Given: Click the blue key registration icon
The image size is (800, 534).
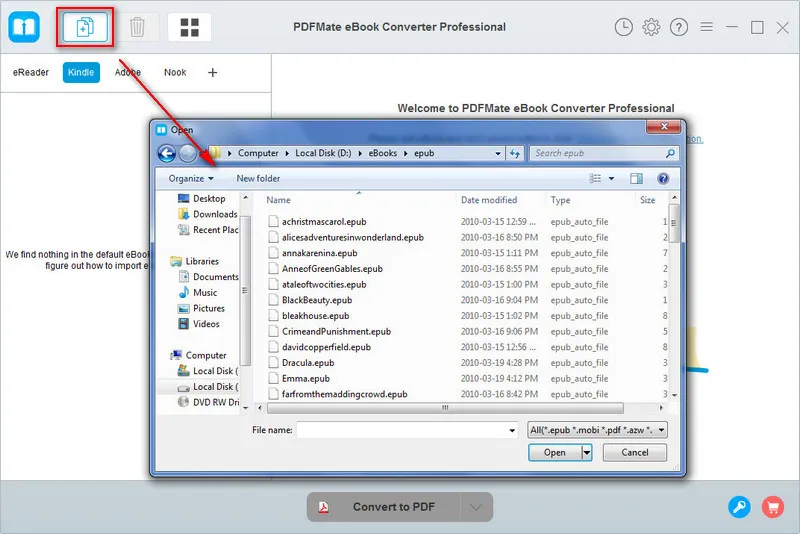Looking at the screenshot, I should [x=740, y=507].
